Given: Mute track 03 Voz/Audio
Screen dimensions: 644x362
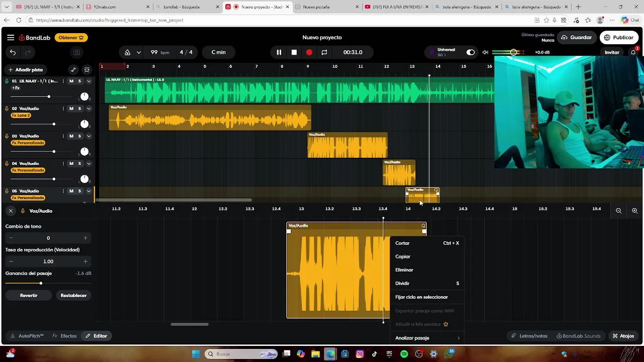Looking at the screenshot, I should point(71,136).
